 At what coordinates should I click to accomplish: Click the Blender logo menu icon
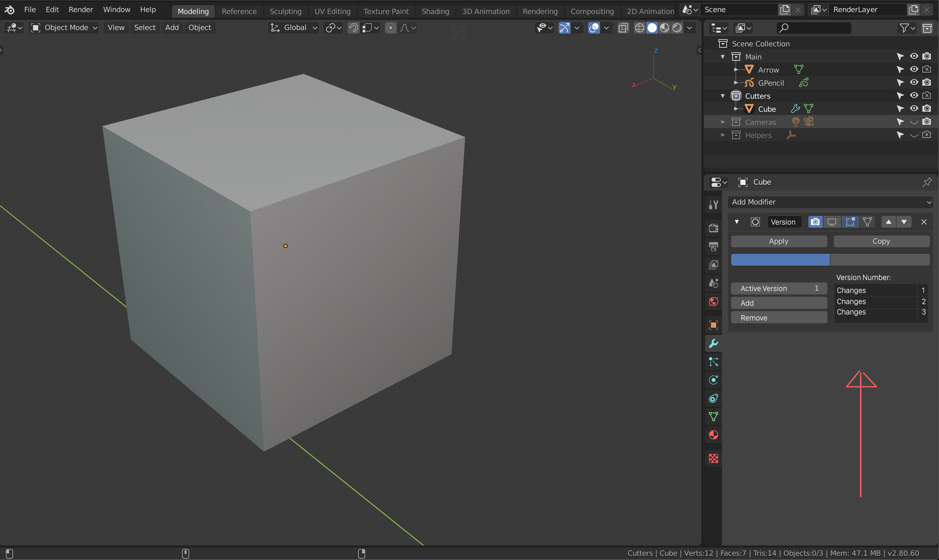coord(9,9)
